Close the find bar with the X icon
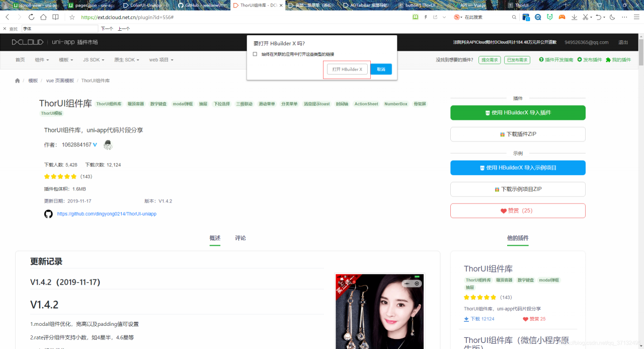Screen dimensions: 644x349 [5, 29]
